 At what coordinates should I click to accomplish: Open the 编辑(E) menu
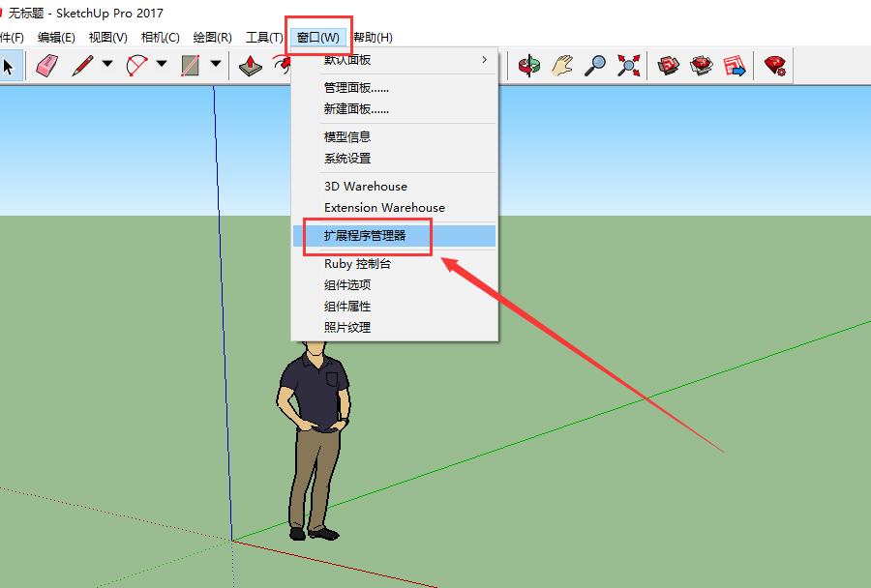[56, 37]
